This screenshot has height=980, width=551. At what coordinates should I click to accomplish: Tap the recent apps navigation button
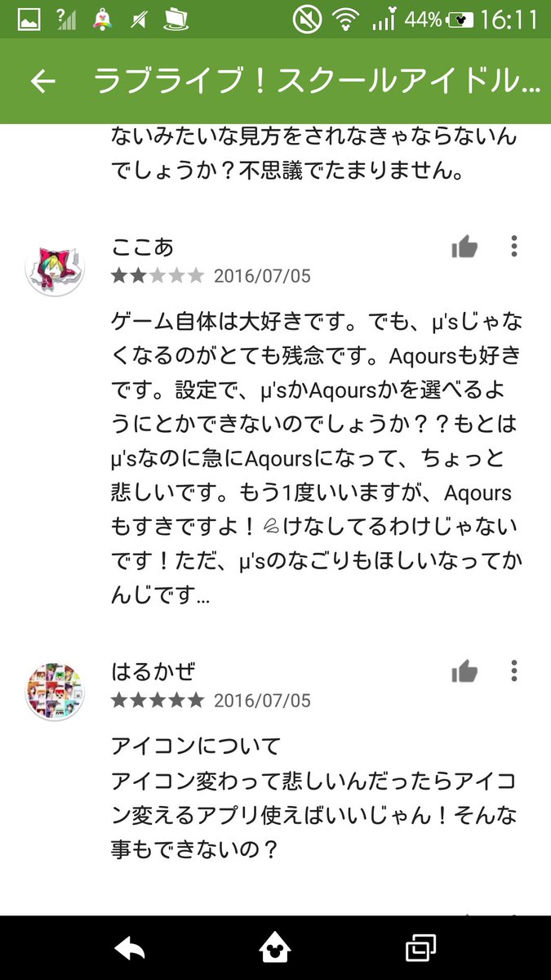pyautogui.click(x=420, y=947)
